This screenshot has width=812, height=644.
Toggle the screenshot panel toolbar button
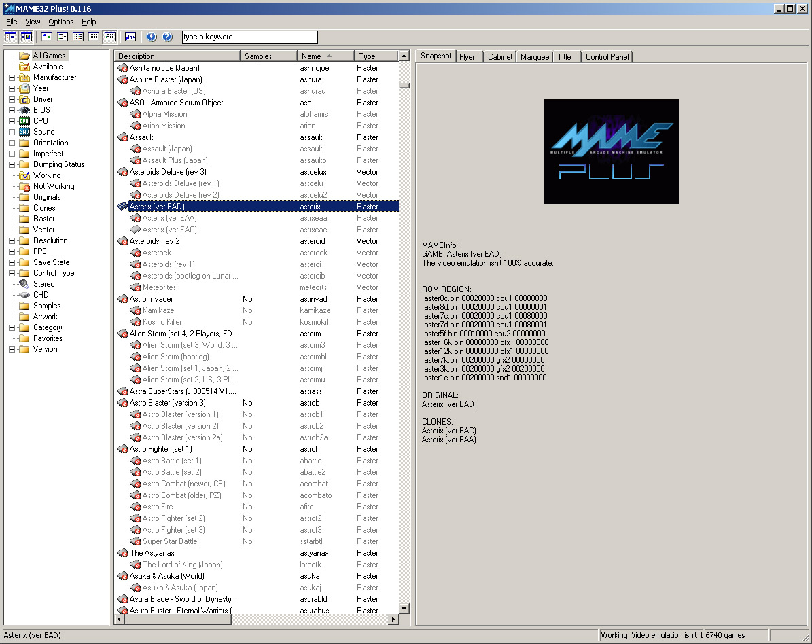(x=27, y=37)
